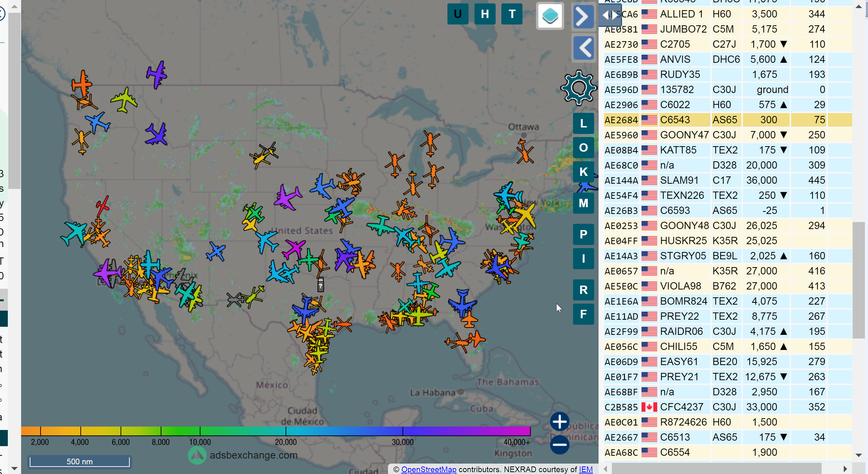Viewport: 868px width, 474px height.
Task: Select the JUMBO72 C5M row
Action: [x=728, y=29]
